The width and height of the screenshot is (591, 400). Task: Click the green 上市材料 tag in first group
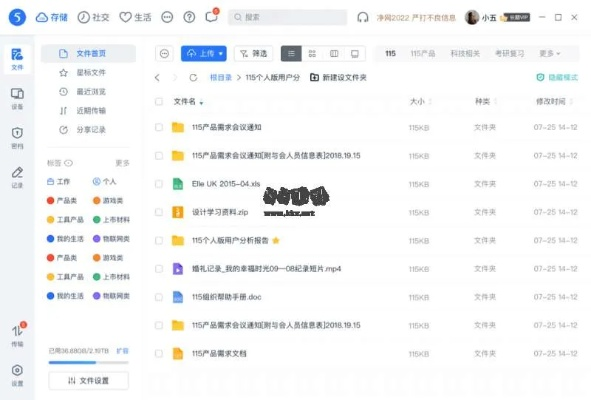pos(111,219)
